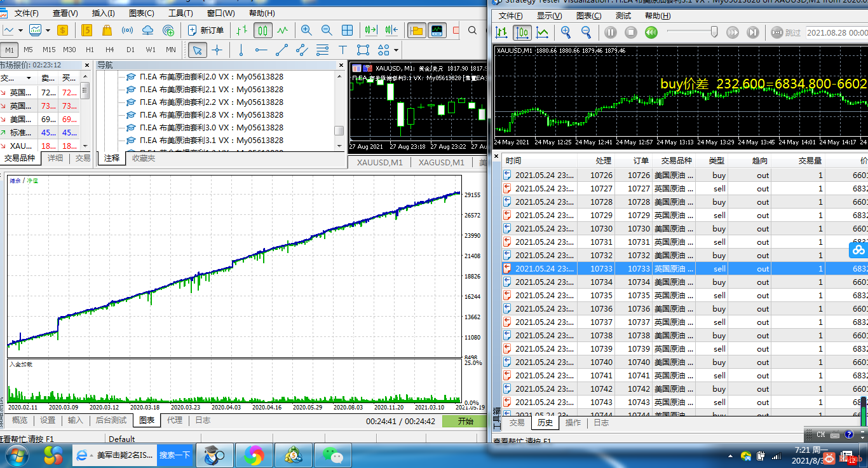The image size is (868, 468).
Task: Toggle the M1 timeframe button
Action: pos(10,50)
